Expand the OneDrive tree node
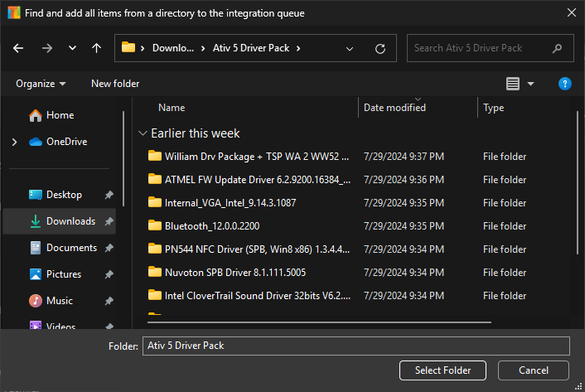The width and height of the screenshot is (585, 392). (14, 142)
